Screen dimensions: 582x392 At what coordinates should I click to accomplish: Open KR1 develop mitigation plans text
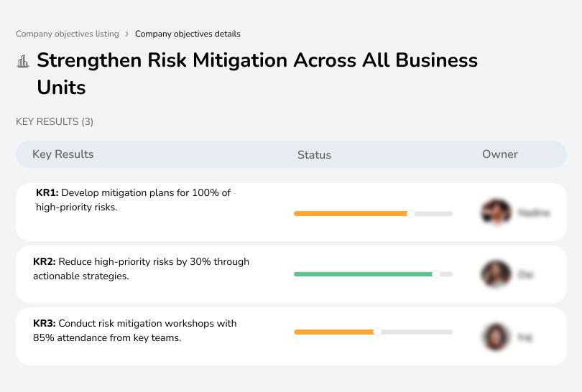click(x=133, y=200)
